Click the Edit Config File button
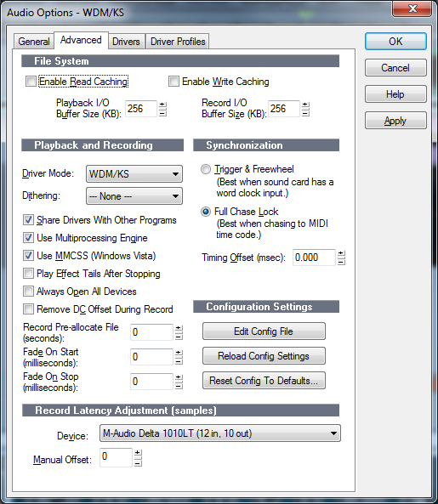438x504 pixels. click(x=264, y=331)
